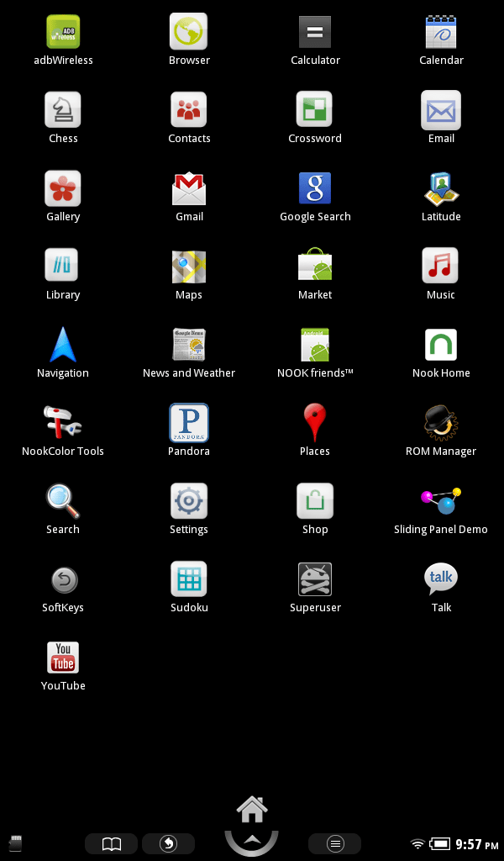Open the Settings app

pos(189,501)
